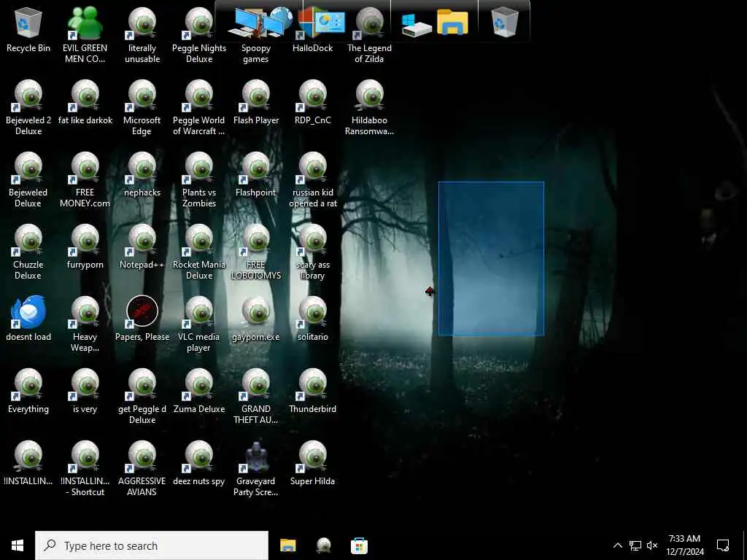Expand the hidden system tray icons chevron

[617, 545]
